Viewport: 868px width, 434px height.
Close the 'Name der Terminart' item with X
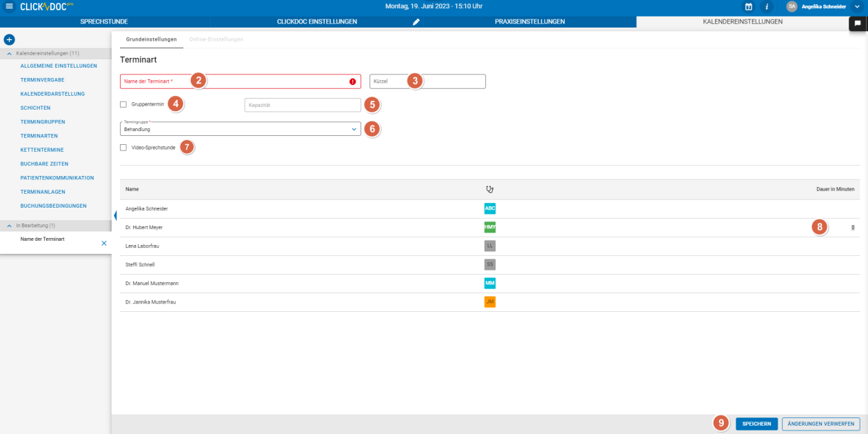(x=104, y=243)
